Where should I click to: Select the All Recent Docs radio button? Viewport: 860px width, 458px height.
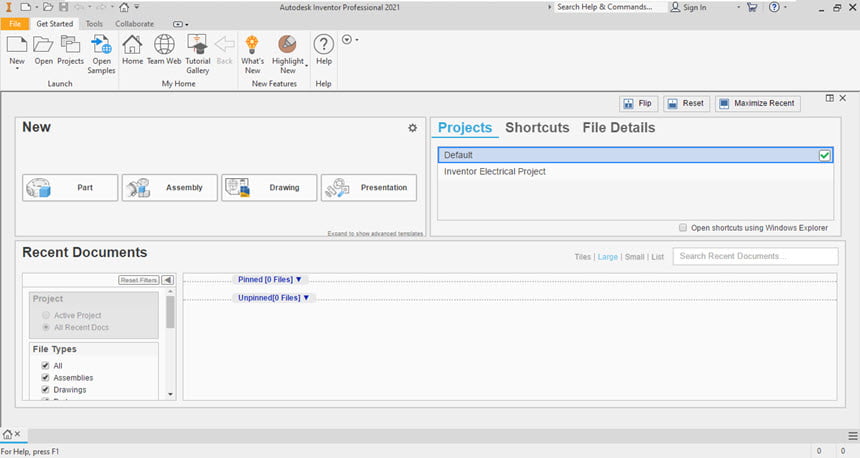click(x=46, y=327)
